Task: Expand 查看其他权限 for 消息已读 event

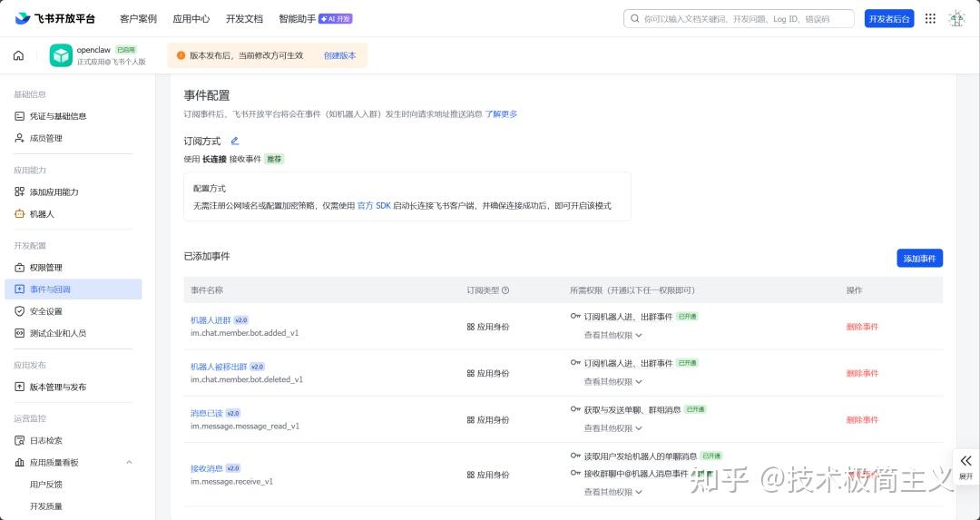Action: pyautogui.click(x=613, y=428)
